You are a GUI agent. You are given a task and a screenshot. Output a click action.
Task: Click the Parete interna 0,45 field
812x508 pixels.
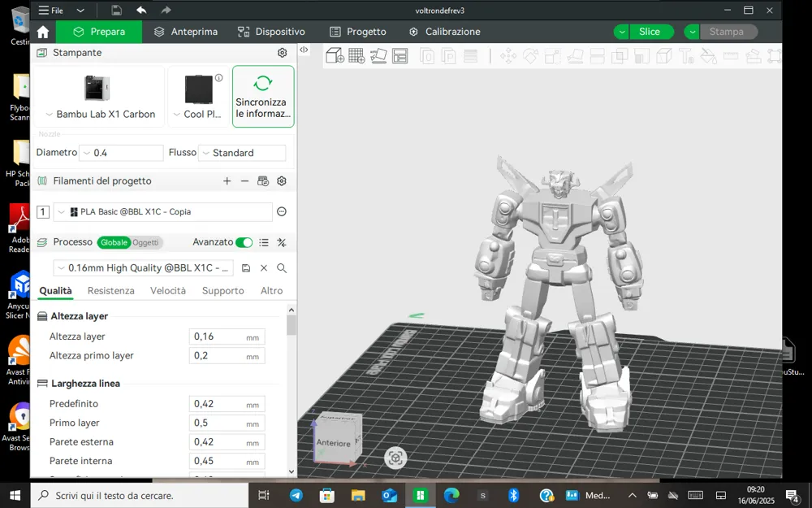point(227,461)
